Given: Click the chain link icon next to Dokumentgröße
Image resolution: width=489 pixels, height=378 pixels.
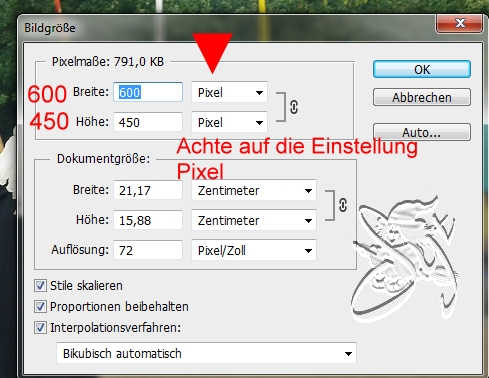Looking at the screenshot, I should coord(343,205).
